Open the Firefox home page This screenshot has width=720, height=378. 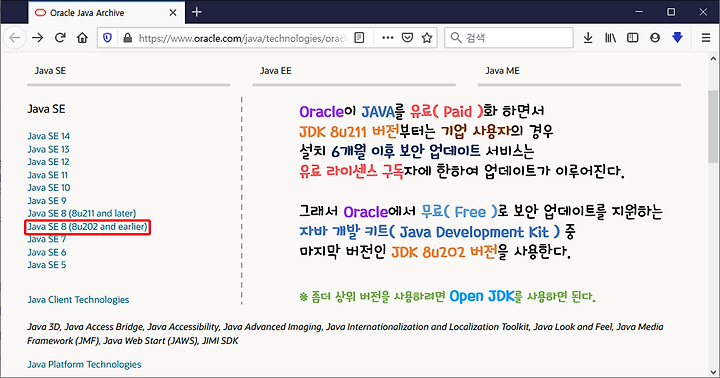click(82, 38)
